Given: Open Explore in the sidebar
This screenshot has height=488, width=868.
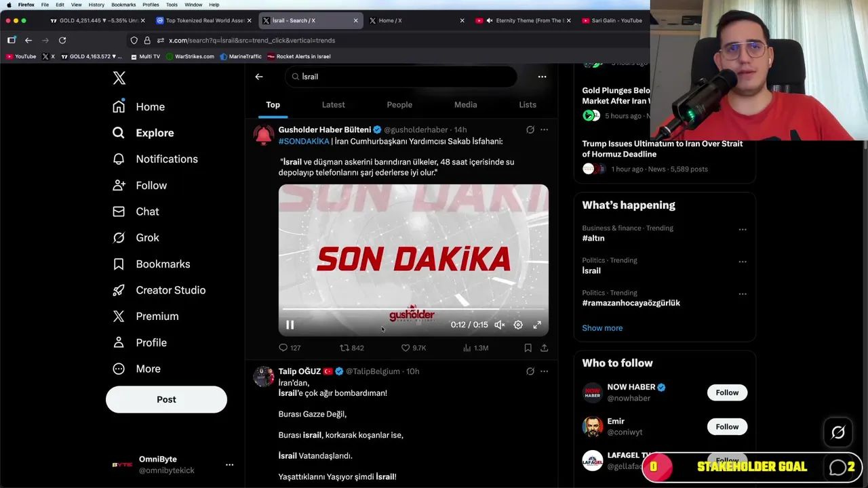Looking at the screenshot, I should [x=143, y=133].
